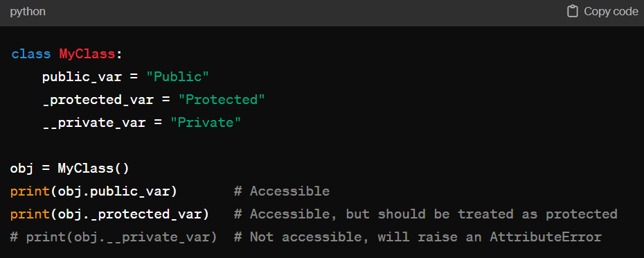
Task: Click obj.public_var inside the print call
Action: tap(114, 191)
